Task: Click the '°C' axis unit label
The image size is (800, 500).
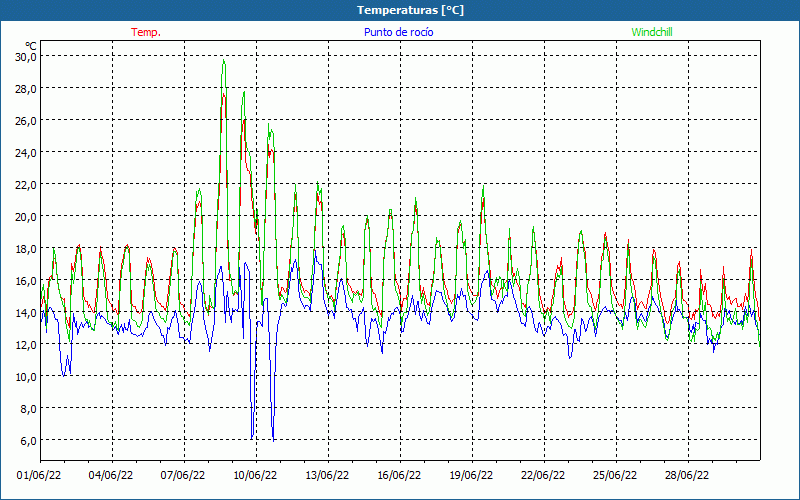Action: [31, 47]
